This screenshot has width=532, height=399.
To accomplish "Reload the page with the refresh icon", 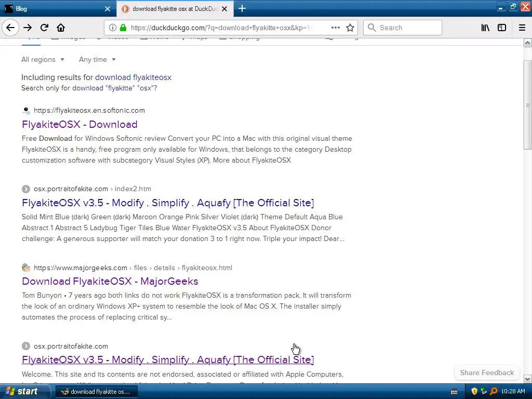I will coord(44,28).
